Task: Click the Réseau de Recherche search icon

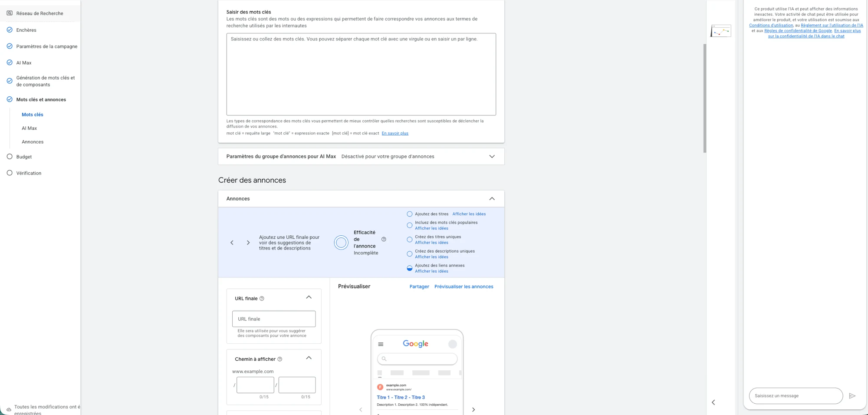Action: coord(10,13)
